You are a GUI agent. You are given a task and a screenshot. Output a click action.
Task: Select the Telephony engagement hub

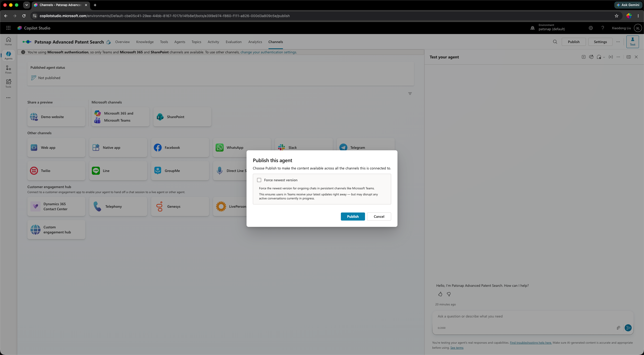(x=118, y=206)
